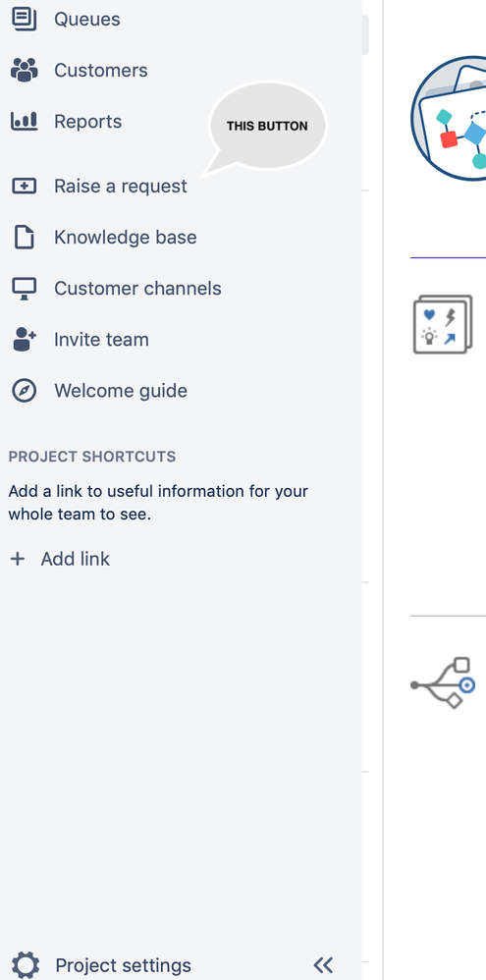Open the Reports menu item
The width and height of the screenshot is (486, 980).
[87, 121]
